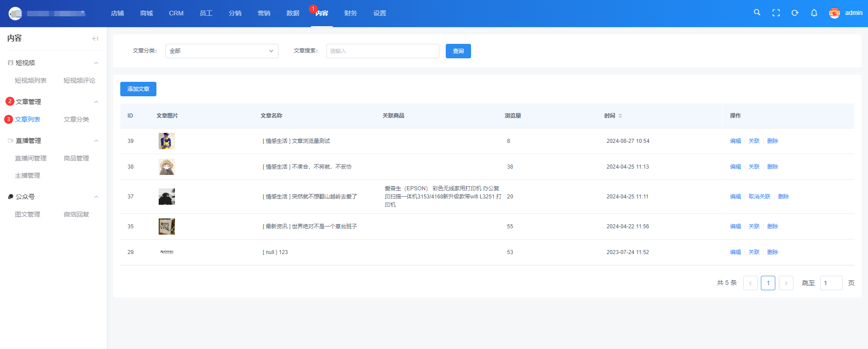Image resolution: width=868 pixels, height=349 pixels.
Task: Click thumbnail image of article 39
Action: (167, 141)
